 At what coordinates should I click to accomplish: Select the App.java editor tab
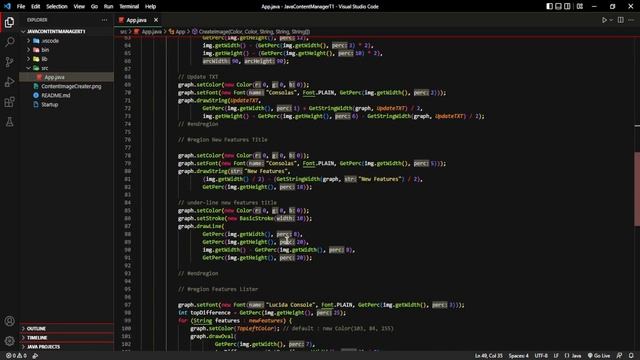tap(136, 20)
